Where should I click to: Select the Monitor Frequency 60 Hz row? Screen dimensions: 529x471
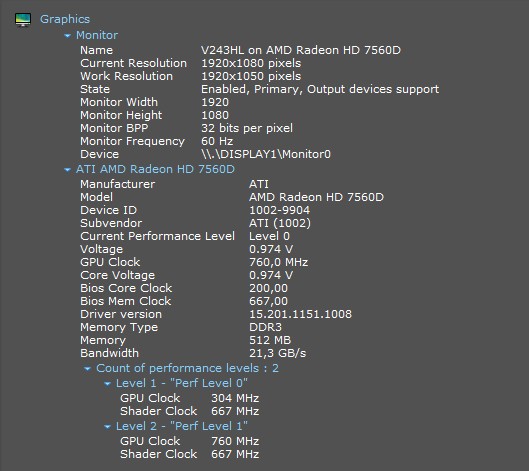point(157,141)
